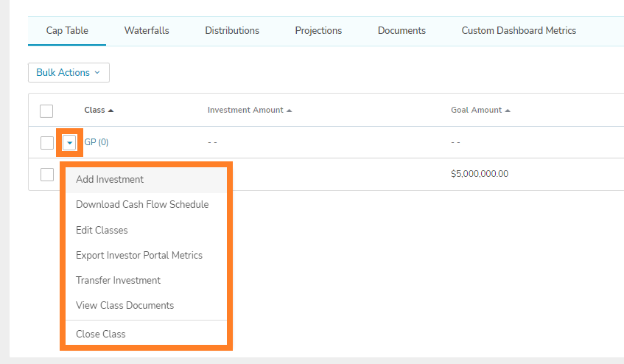Switch to the Waterfalls tab
The width and height of the screenshot is (624, 364).
(x=147, y=31)
